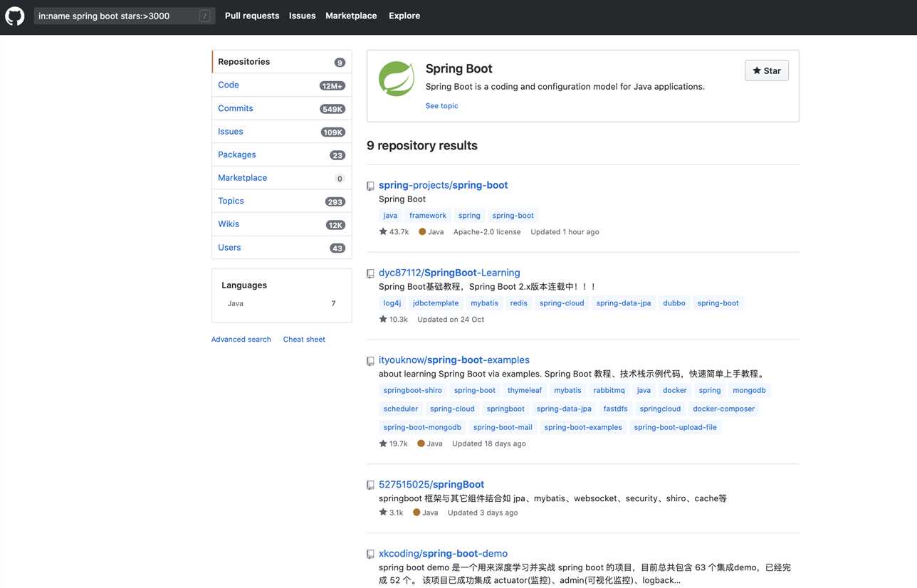Click the springboot-shiro topic tag
The width and height of the screenshot is (917, 588).
[x=413, y=391]
